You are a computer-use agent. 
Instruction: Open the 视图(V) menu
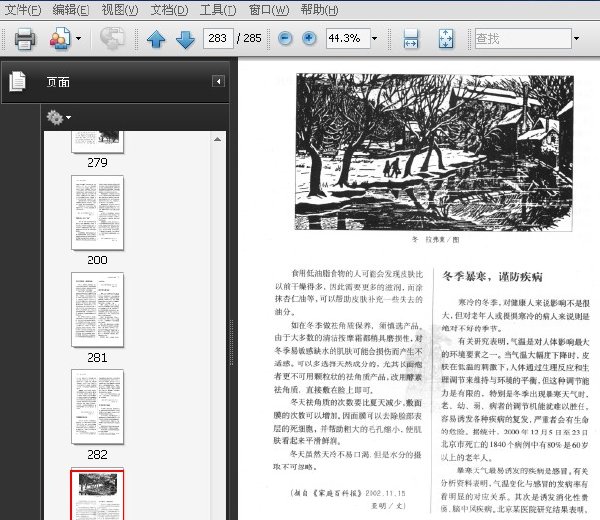120,10
